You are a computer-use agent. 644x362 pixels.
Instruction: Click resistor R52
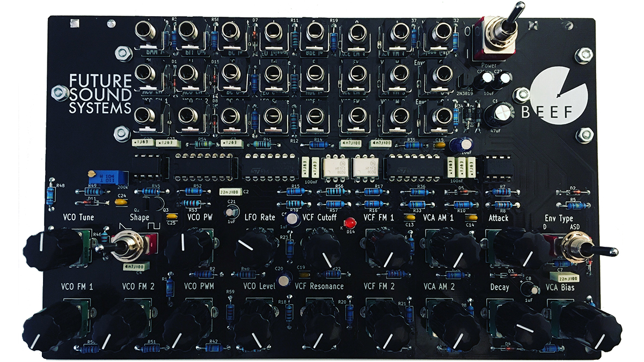pyautogui.click(x=194, y=191)
